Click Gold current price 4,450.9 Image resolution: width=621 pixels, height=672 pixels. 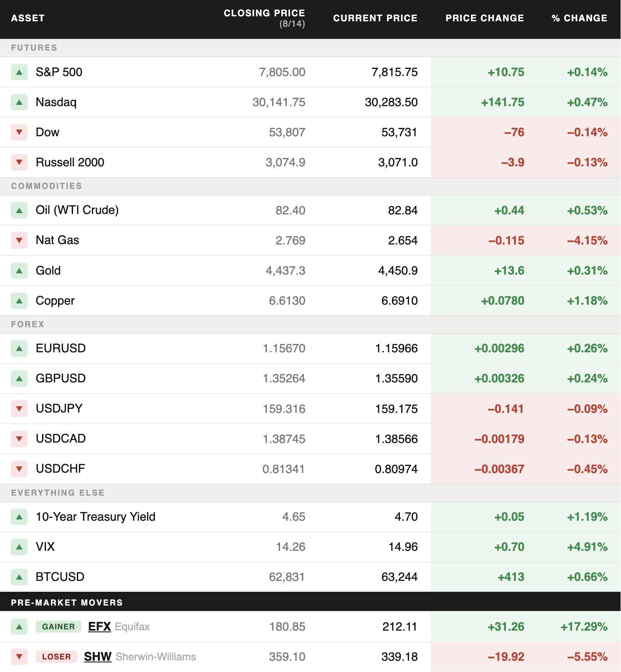[398, 270]
